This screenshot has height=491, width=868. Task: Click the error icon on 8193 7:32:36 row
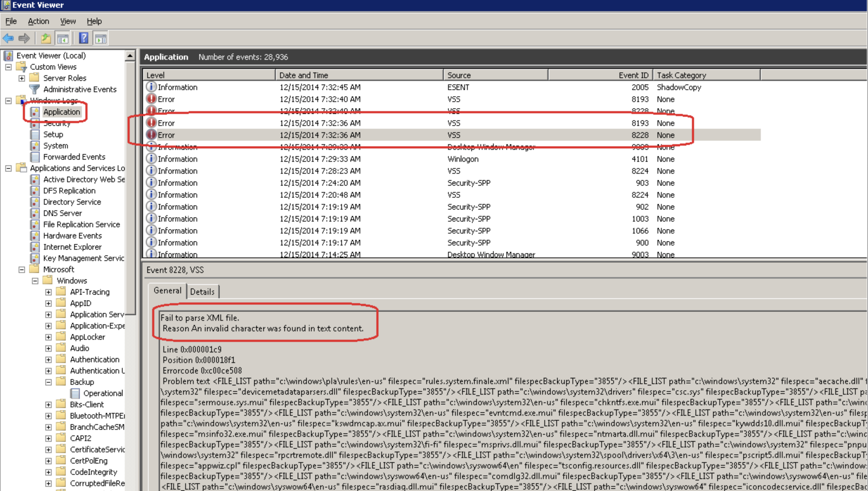[x=151, y=123]
